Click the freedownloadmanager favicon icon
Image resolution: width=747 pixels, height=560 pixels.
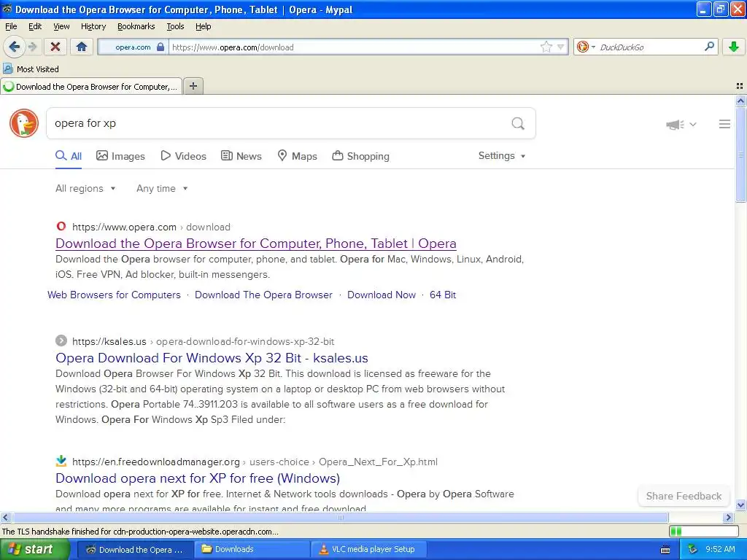click(x=61, y=461)
